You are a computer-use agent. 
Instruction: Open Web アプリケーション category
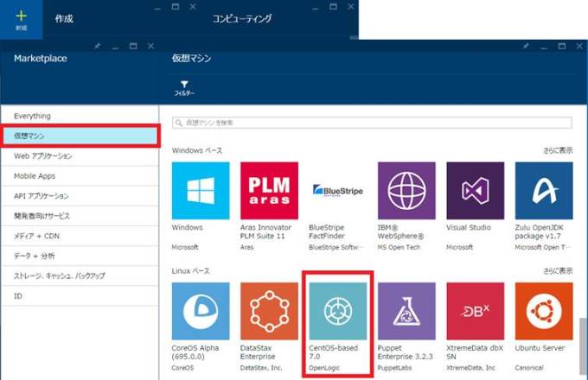pyautogui.click(x=80, y=156)
